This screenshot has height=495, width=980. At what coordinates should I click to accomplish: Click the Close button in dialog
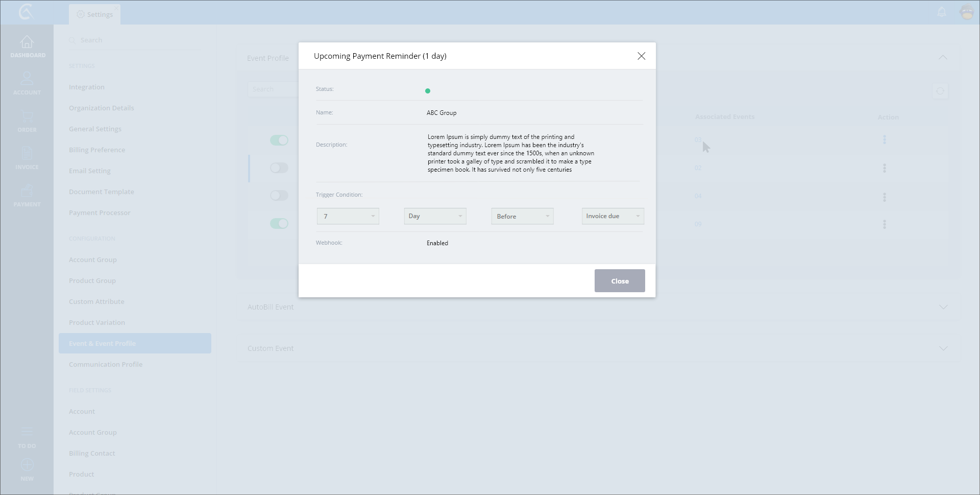(x=620, y=281)
